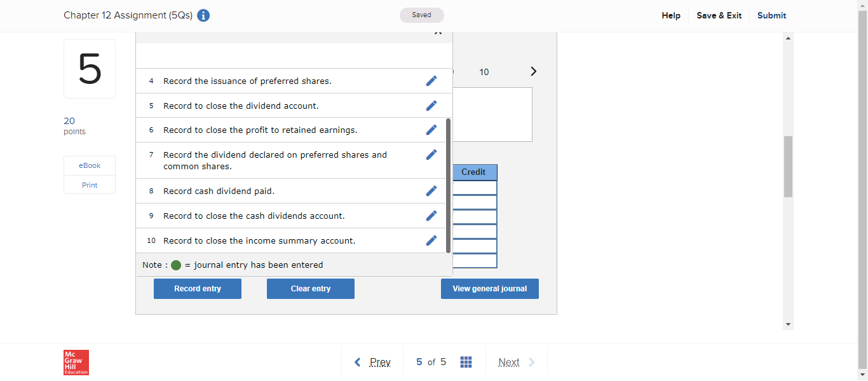Edit the income summary closing entry

pos(431,240)
